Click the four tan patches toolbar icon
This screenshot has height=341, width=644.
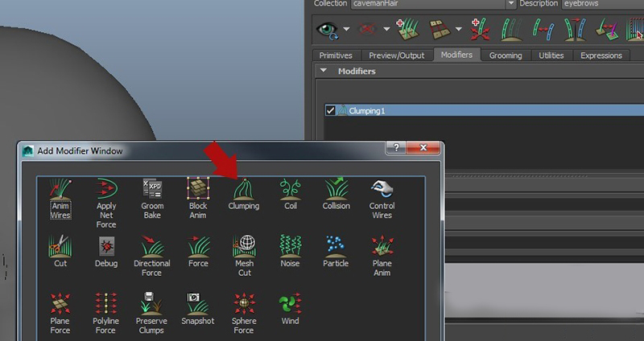(x=440, y=29)
